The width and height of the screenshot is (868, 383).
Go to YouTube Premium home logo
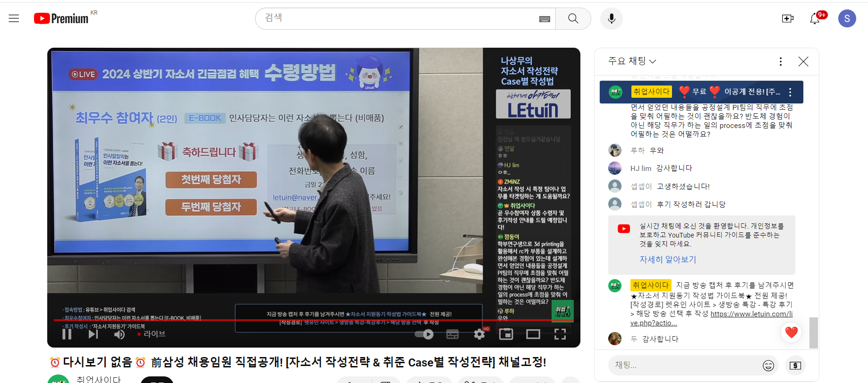pos(61,18)
